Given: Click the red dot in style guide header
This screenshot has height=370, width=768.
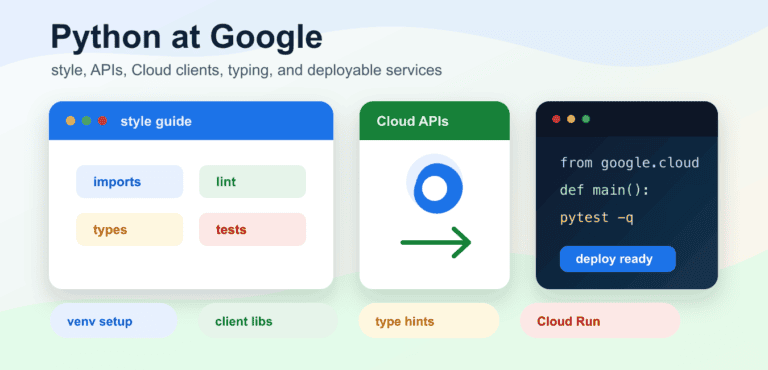Looking at the screenshot, I should (x=102, y=121).
